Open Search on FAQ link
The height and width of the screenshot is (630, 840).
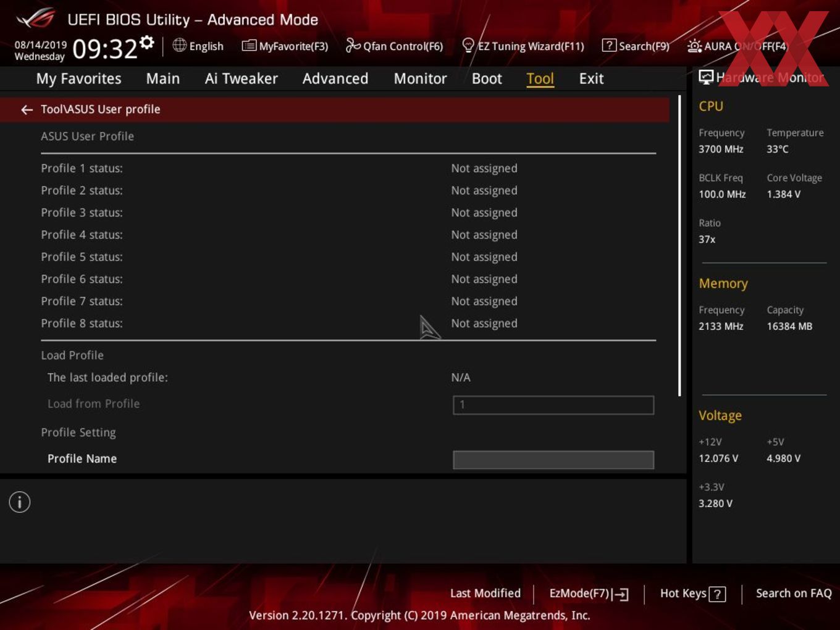[x=794, y=593]
